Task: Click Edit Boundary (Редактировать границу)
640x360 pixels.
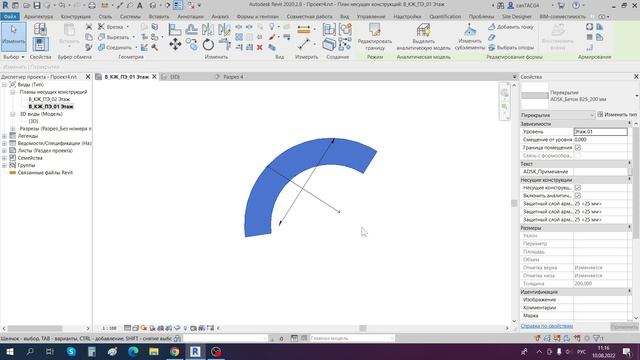Action: coord(375,37)
